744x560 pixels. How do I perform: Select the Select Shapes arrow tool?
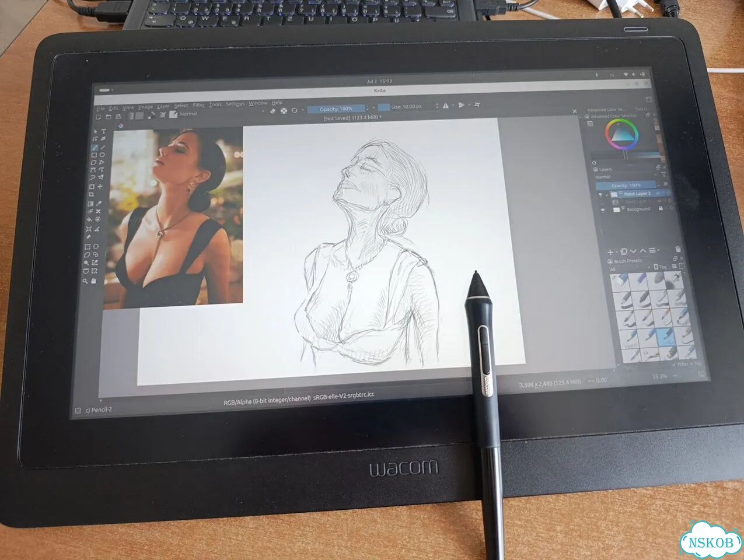click(x=95, y=131)
